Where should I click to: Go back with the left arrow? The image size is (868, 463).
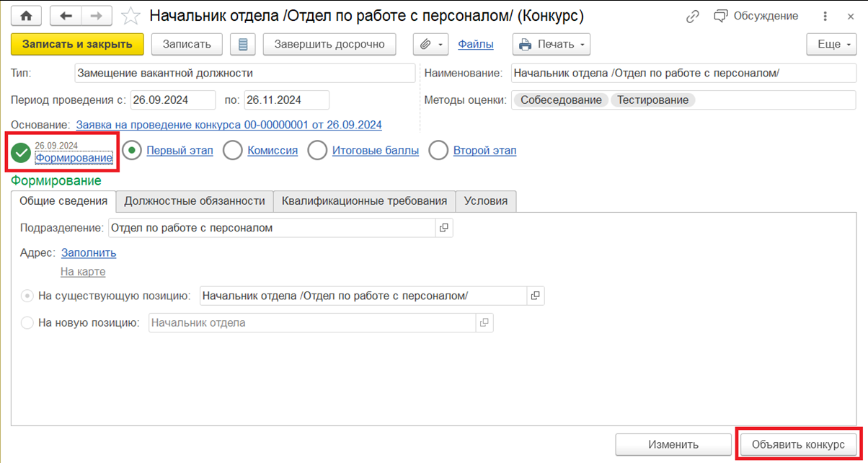pos(66,16)
